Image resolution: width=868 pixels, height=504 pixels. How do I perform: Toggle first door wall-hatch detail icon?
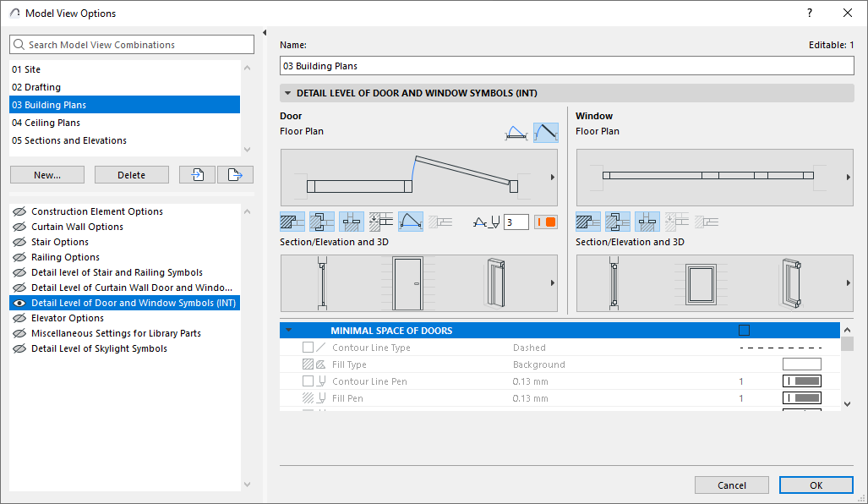[x=292, y=222]
